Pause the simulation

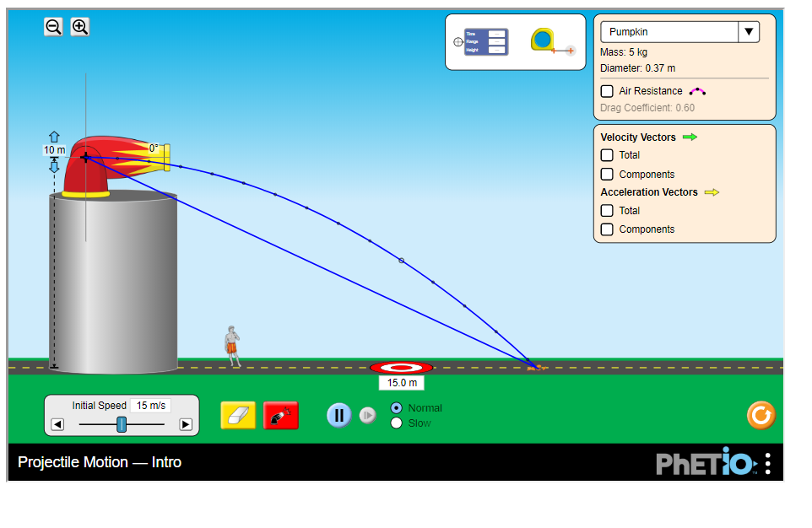click(x=338, y=415)
